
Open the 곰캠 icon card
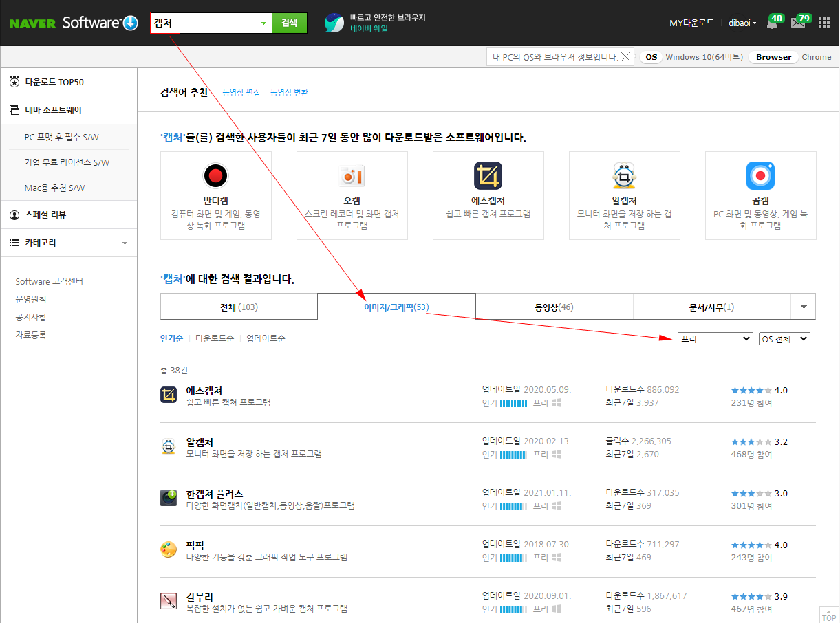click(x=760, y=176)
